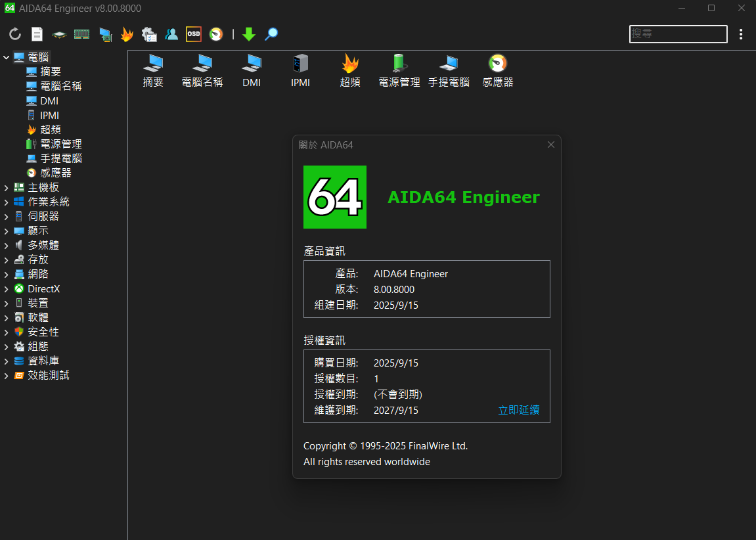Click the green download arrow icon
Screen dimensions: 756x540
point(248,34)
